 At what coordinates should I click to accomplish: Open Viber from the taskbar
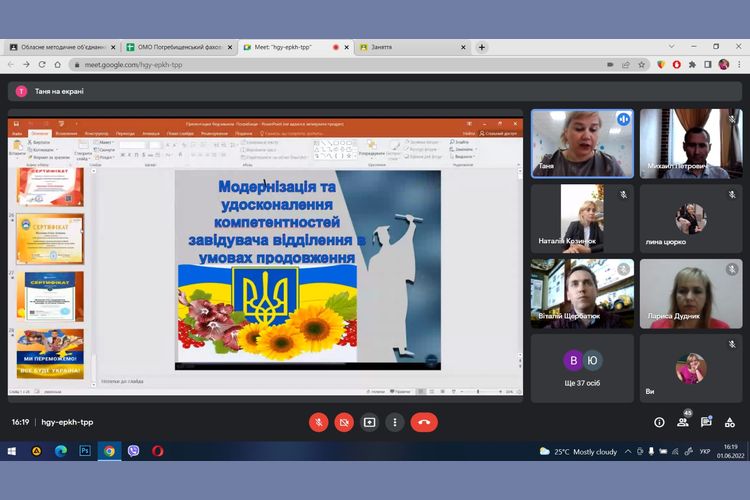click(133, 451)
